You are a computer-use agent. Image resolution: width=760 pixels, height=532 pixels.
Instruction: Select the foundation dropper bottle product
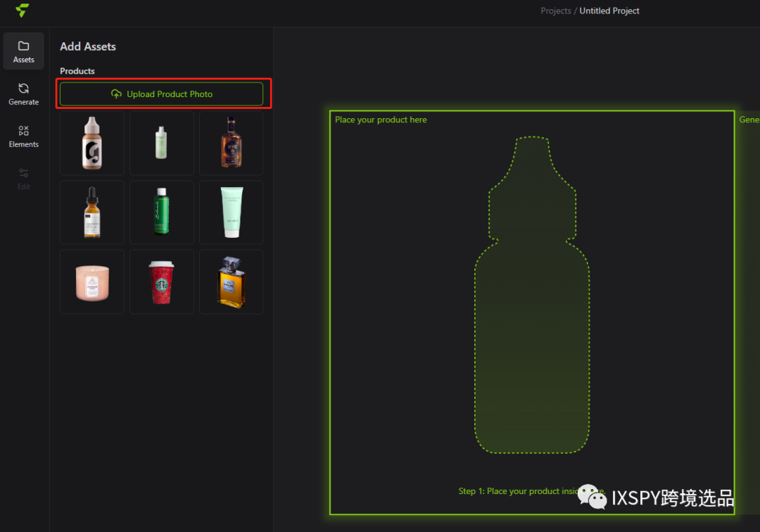tap(92, 143)
